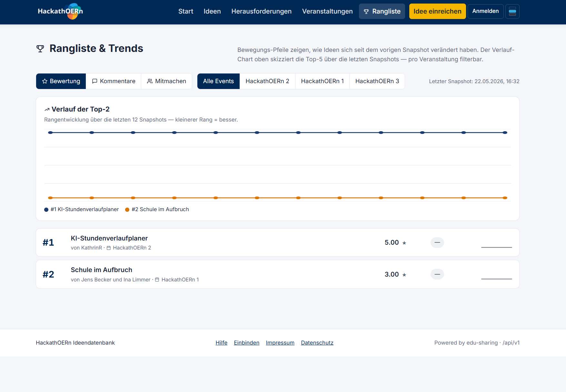Click the #1 rank number

pos(48,242)
